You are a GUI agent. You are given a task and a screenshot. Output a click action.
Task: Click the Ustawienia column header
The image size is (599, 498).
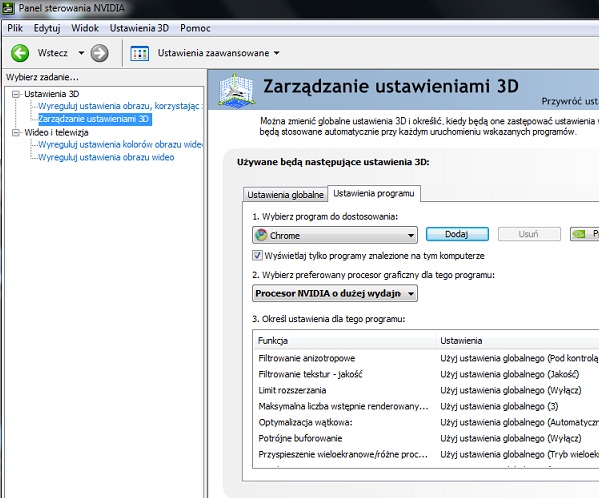coord(517,340)
